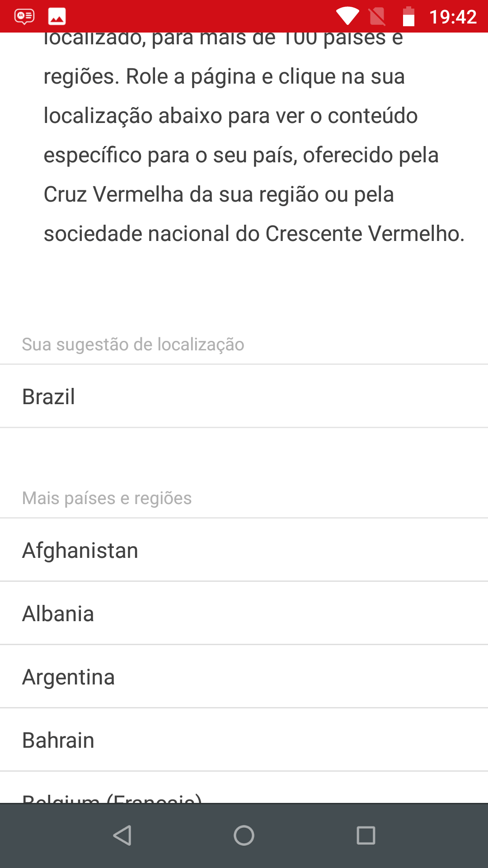Tap the 'Mais países e regiões' header
This screenshot has width=488, height=868.
107,498
